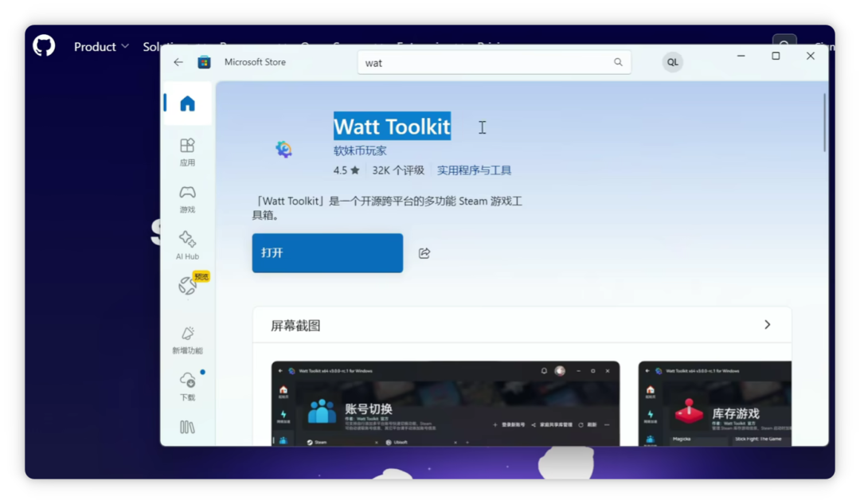Click the 打开 (Open) button
The height and width of the screenshot is (504, 860).
click(x=327, y=253)
